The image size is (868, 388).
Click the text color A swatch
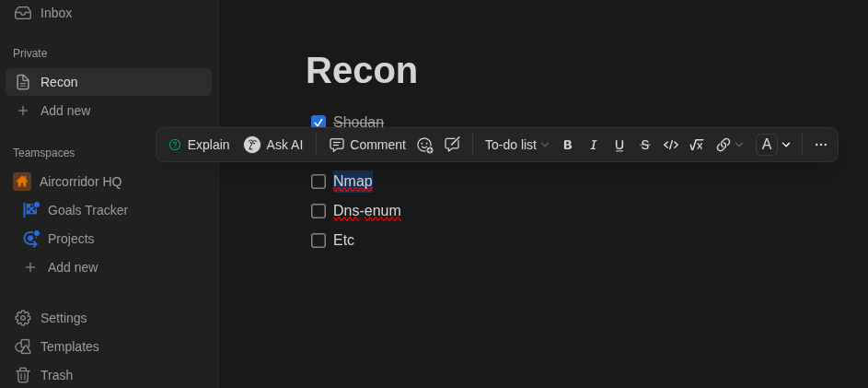coord(767,145)
